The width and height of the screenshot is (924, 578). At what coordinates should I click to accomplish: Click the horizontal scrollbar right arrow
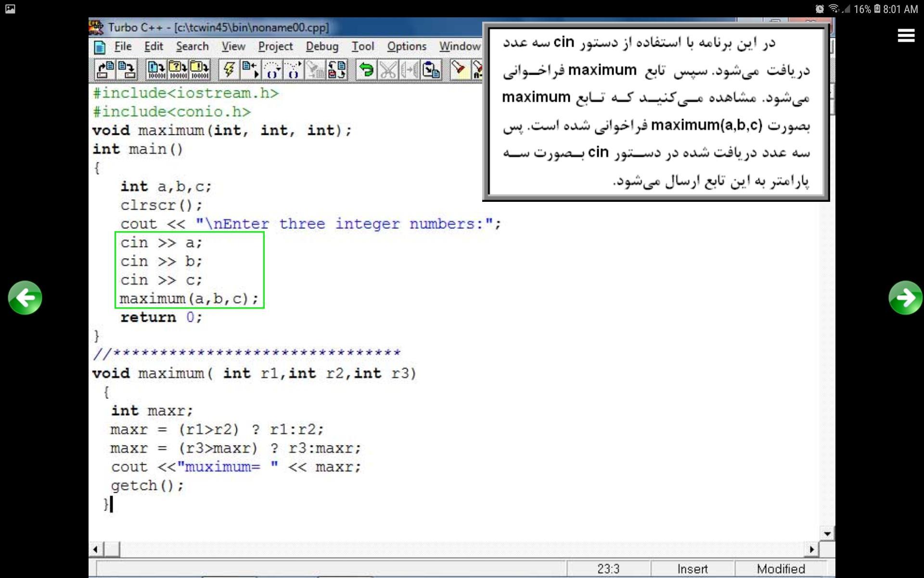[x=811, y=549]
